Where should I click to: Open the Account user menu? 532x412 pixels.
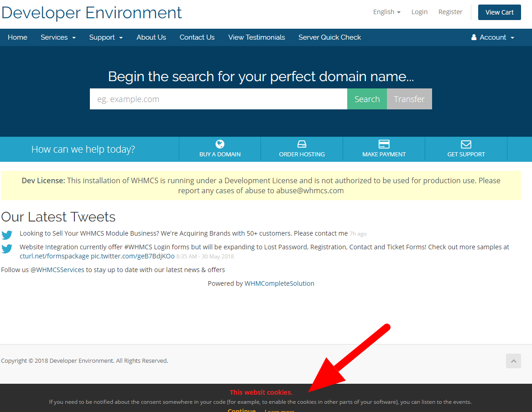click(x=493, y=37)
